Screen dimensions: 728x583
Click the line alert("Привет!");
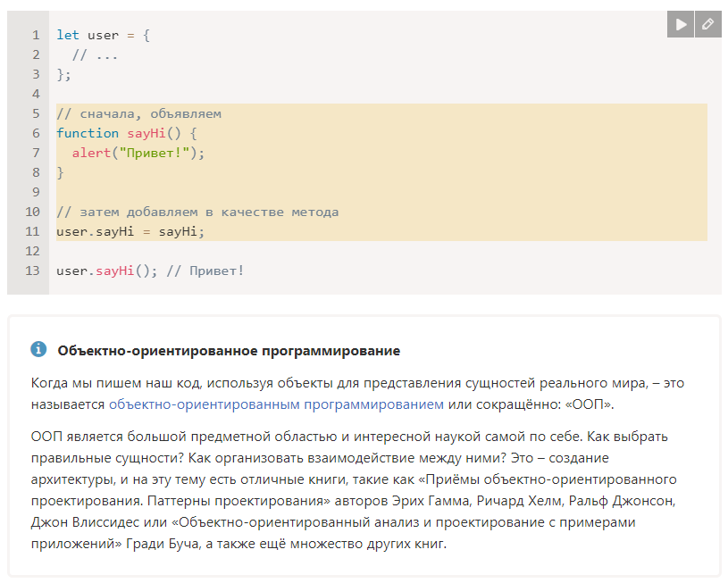(138, 153)
